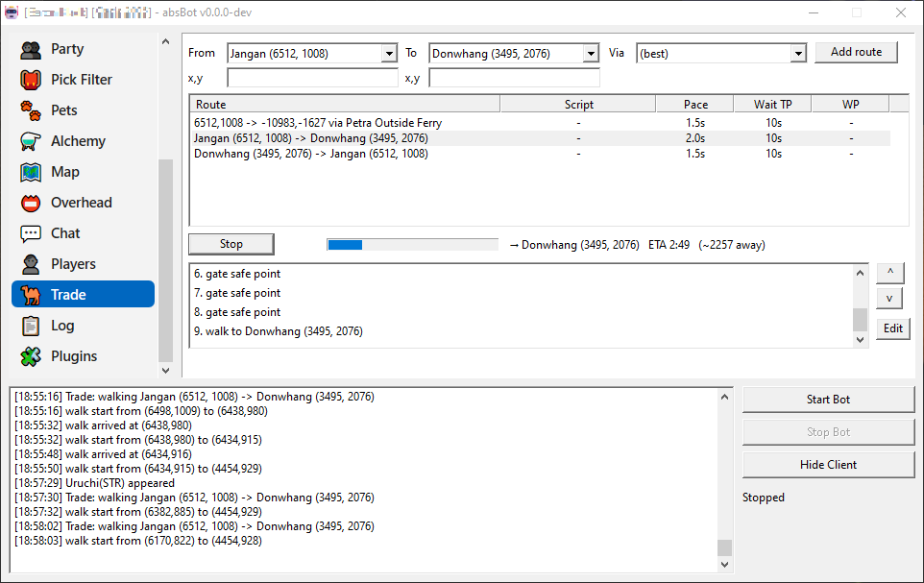This screenshot has height=583, width=924.
Task: Click the Alchemy mortar icon
Action: pyautogui.click(x=31, y=141)
